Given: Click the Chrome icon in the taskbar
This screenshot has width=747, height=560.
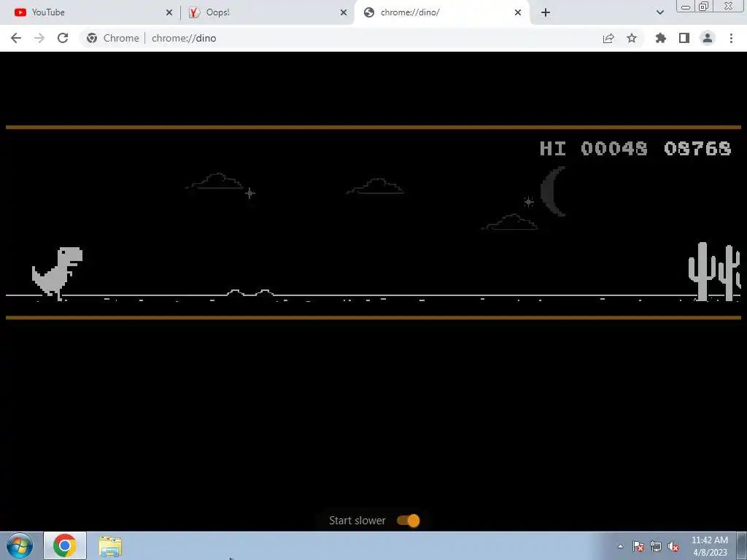Looking at the screenshot, I should [65, 545].
